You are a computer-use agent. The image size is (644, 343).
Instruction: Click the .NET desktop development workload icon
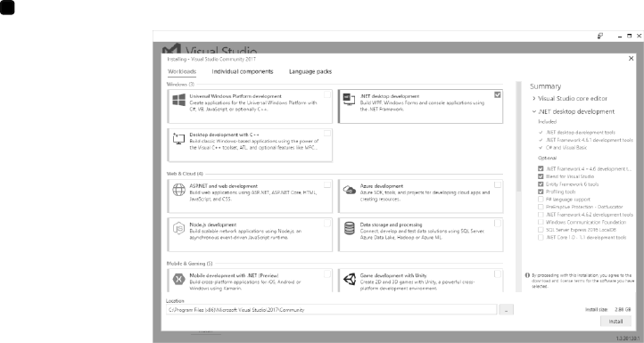[349, 99]
